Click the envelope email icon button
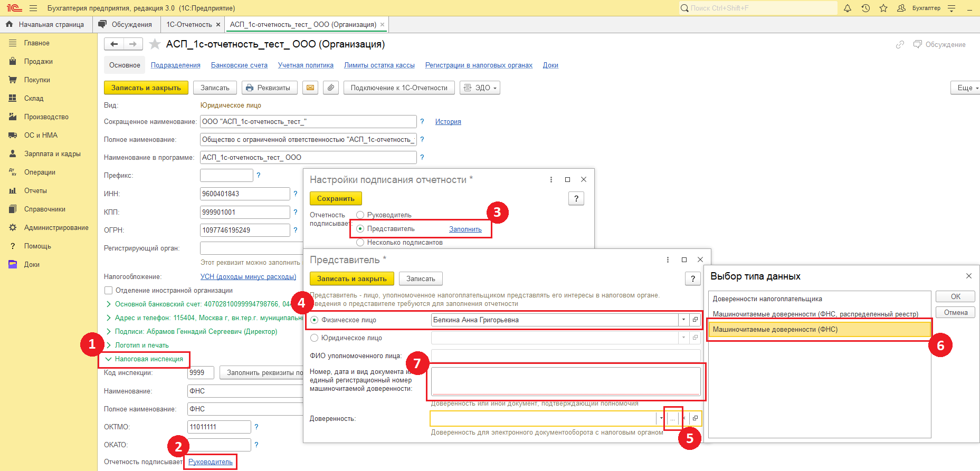The image size is (980, 471). [310, 88]
